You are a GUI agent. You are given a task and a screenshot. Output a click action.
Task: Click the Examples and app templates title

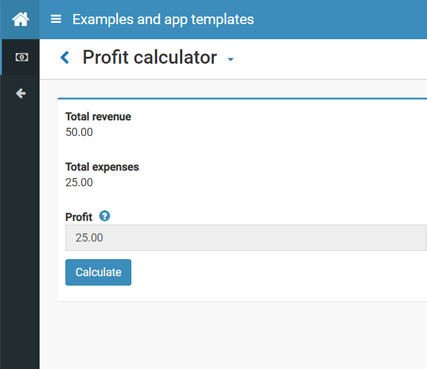[163, 19]
